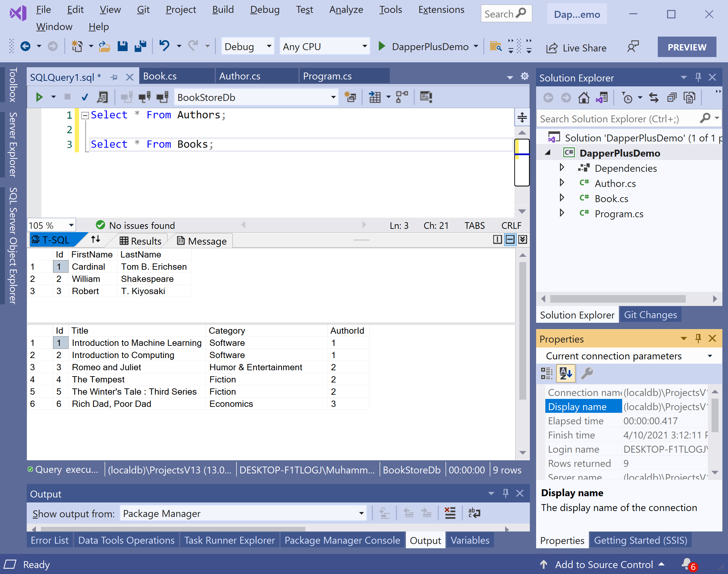Click the notifications bell icon

point(686,564)
